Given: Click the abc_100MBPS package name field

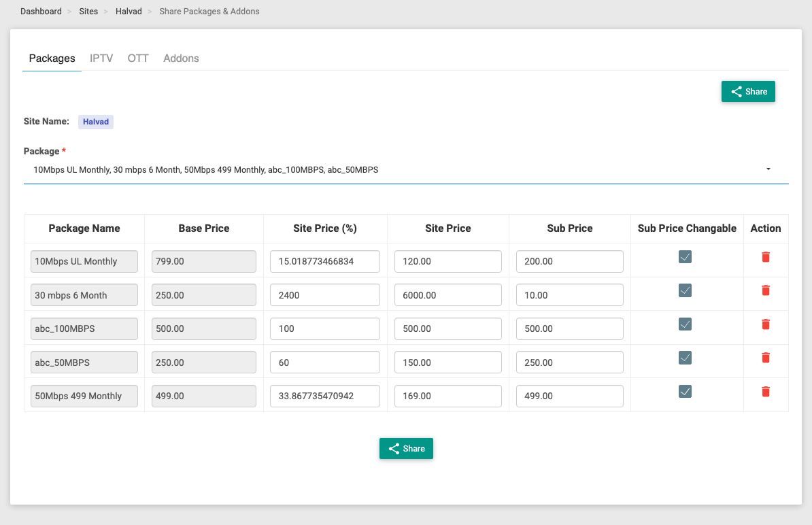Looking at the screenshot, I should click(84, 328).
